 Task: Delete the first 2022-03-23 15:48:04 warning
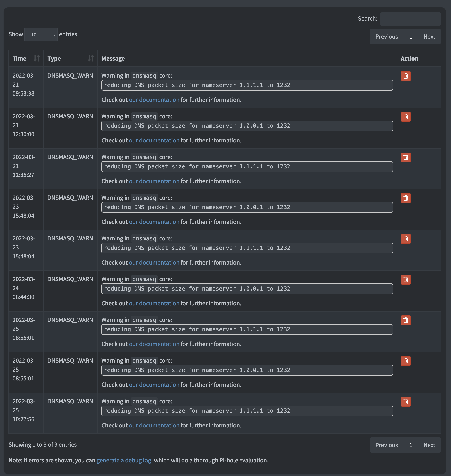click(406, 198)
